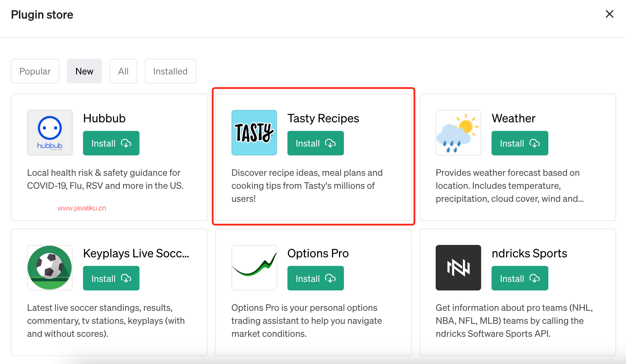Click the Tasty Recipes title
Viewport: 626px width, 364px height.
coord(323,118)
